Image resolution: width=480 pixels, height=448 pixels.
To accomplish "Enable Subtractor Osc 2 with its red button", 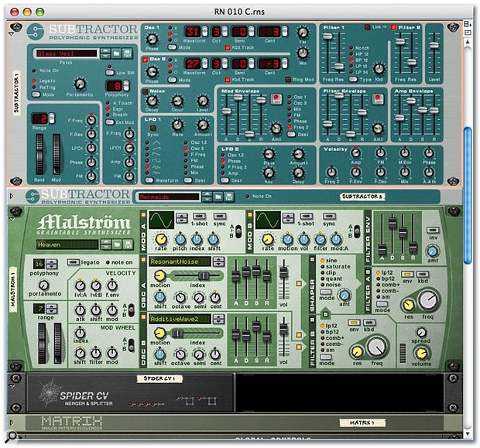I will point(145,60).
